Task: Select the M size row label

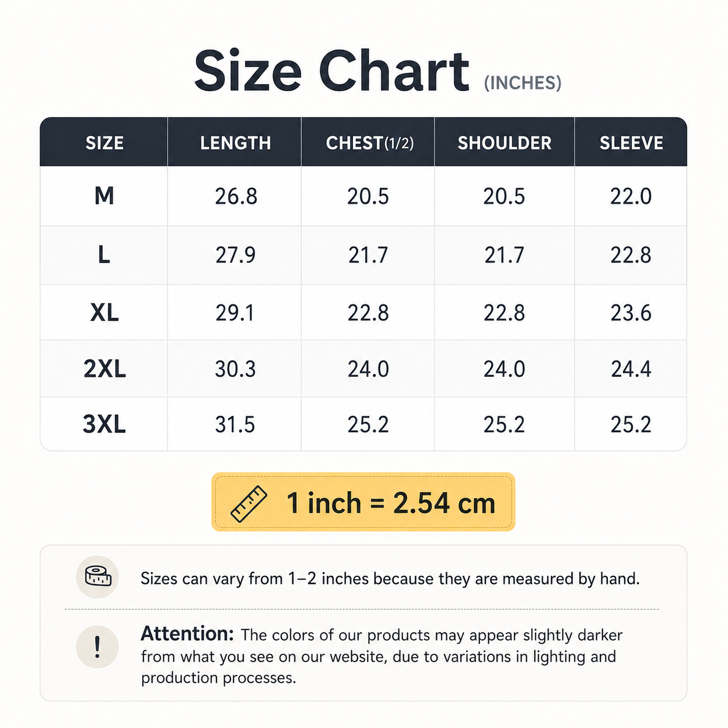Action: click(x=104, y=196)
